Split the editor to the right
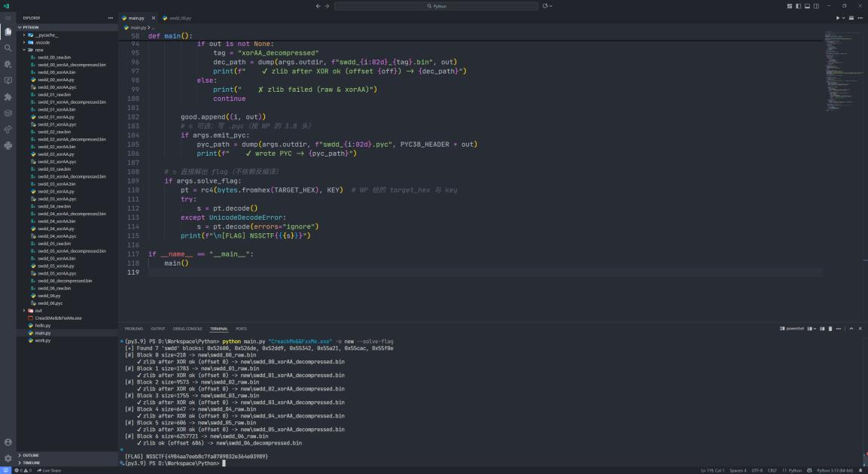868x474 pixels. (x=851, y=18)
